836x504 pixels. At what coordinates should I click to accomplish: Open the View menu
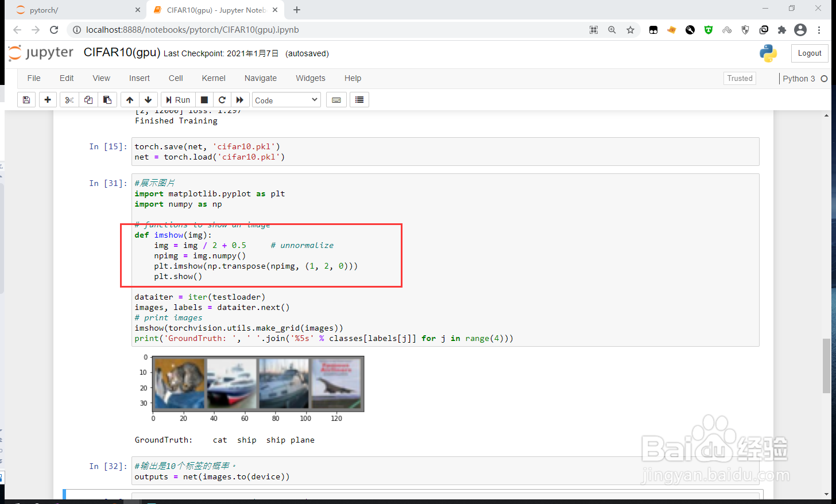(x=102, y=78)
